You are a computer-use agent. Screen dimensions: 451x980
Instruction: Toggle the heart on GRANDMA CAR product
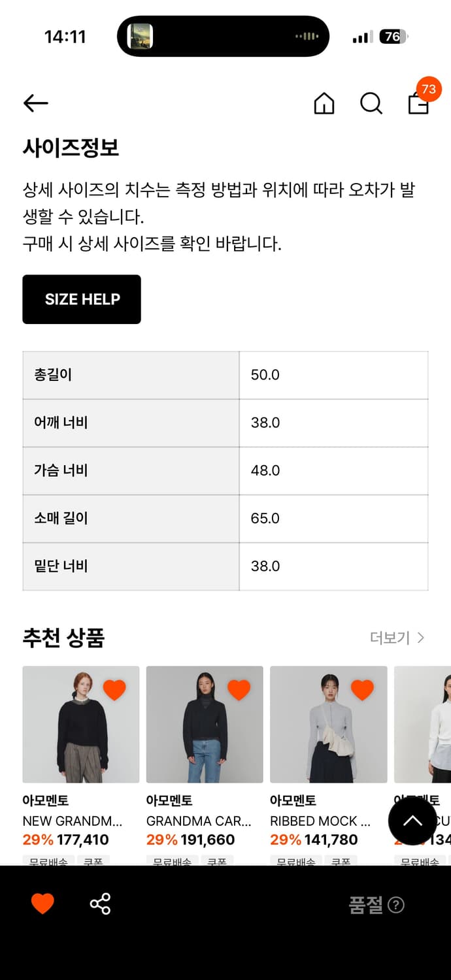pyautogui.click(x=239, y=689)
